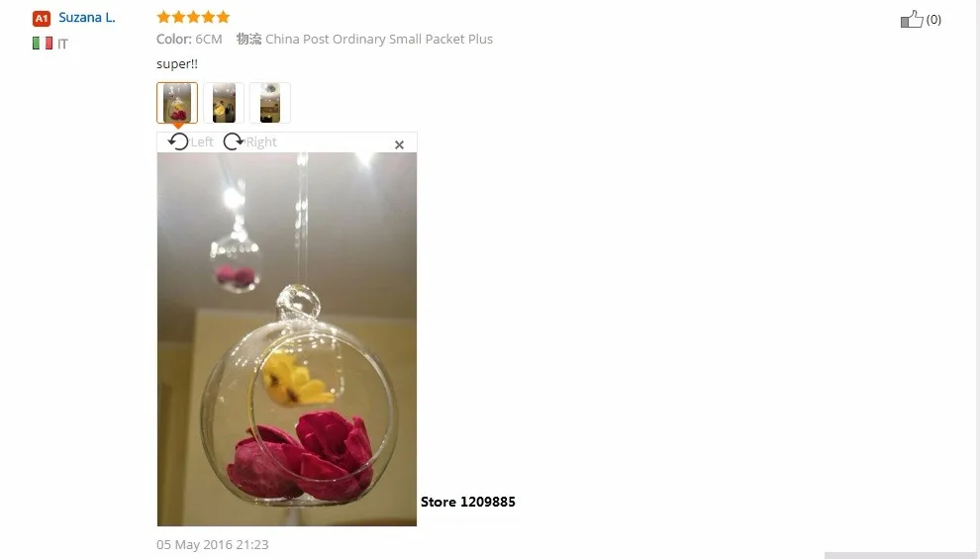Click the A1 buyer level badge

pos(42,19)
